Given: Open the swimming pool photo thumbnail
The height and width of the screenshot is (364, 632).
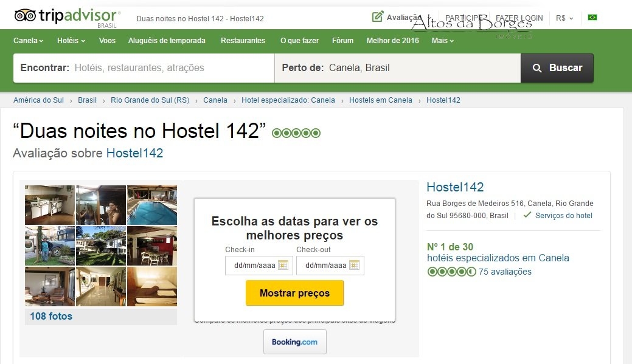Looking at the screenshot, I should tap(152, 205).
